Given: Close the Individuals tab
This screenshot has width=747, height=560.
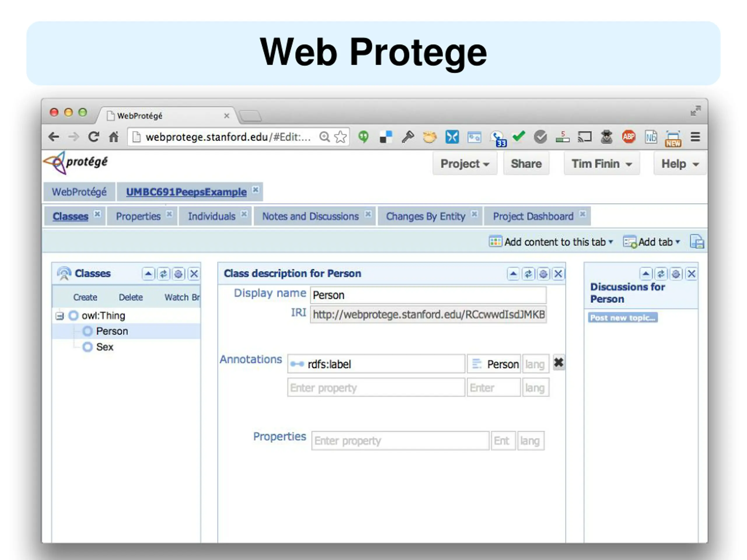Looking at the screenshot, I should (x=244, y=214).
